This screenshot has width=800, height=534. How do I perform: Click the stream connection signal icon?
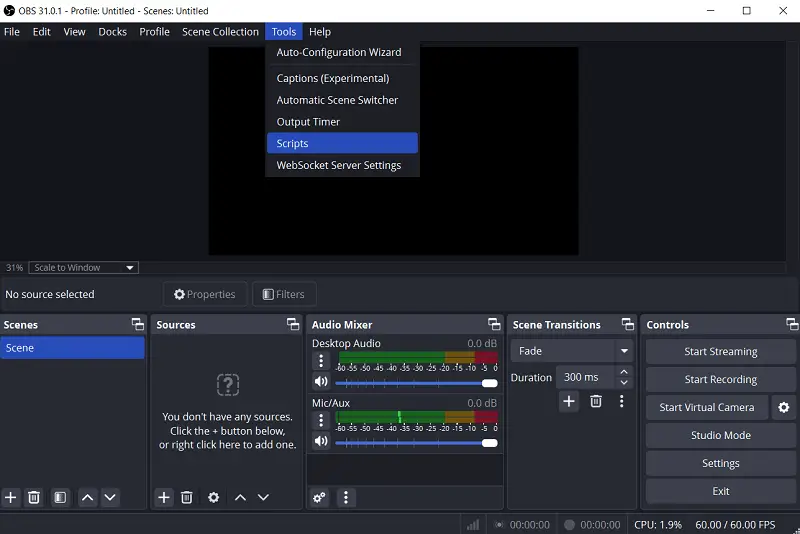coord(473,525)
